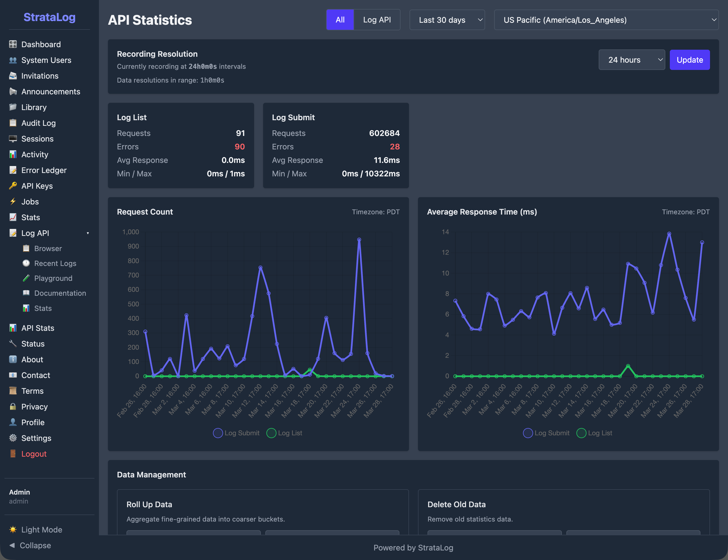This screenshot has width=728, height=560.
Task: Click the Light Mode sun icon
Action: (x=13, y=529)
